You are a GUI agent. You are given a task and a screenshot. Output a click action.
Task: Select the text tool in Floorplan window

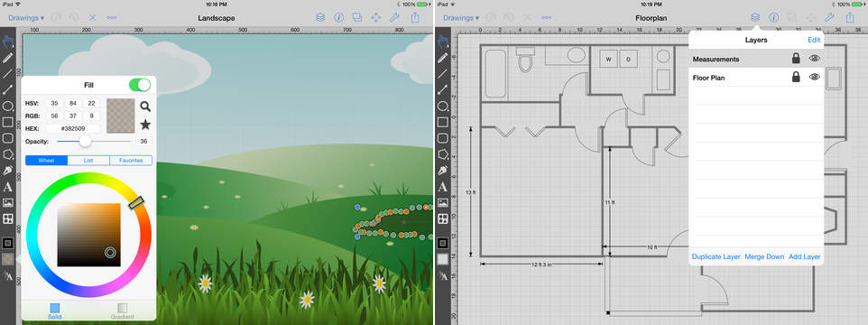(x=442, y=187)
